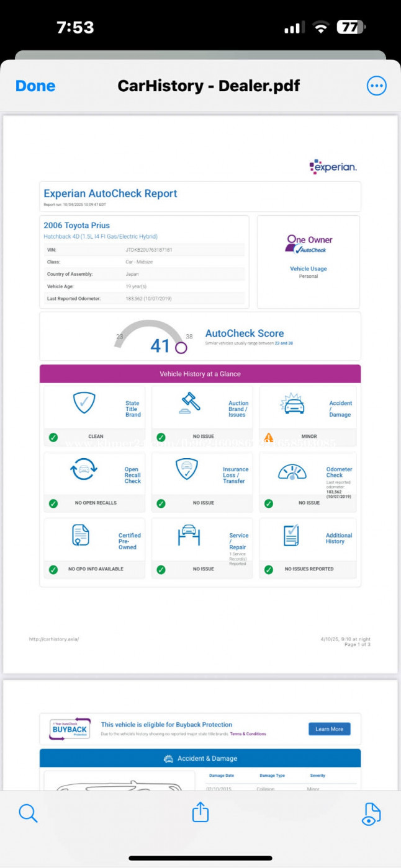The image size is (401, 868).
Task: Open the Terms & Conditions link
Action: 248,734
